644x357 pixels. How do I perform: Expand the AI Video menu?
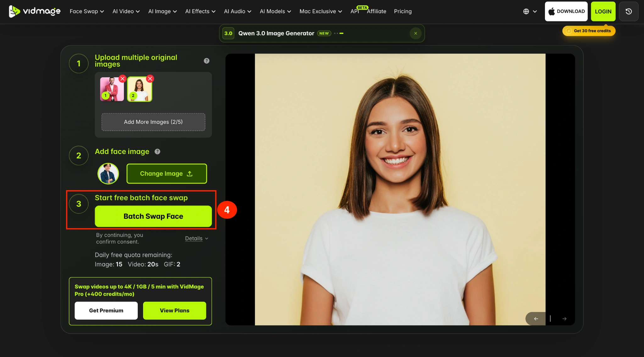(x=126, y=11)
